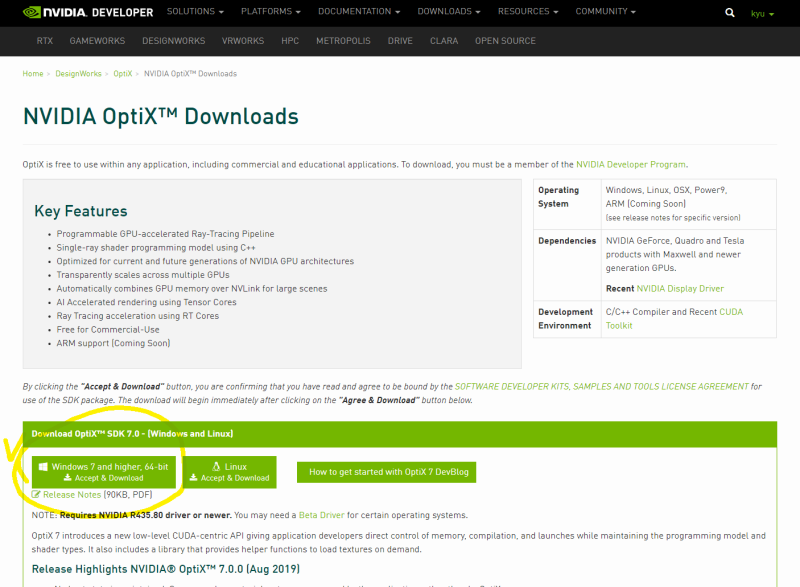Screen dimensions: 800x587
Task: Go to the RTX section
Action: pos(45,41)
